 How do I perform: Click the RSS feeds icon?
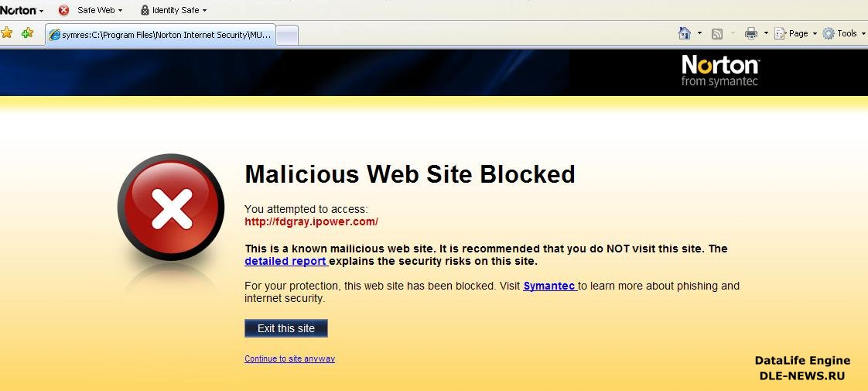pyautogui.click(x=717, y=34)
